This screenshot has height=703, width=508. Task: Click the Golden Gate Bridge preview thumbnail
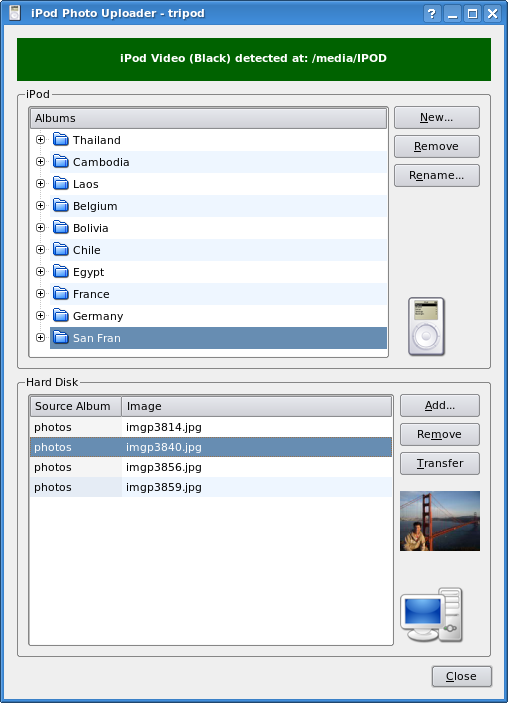point(440,521)
